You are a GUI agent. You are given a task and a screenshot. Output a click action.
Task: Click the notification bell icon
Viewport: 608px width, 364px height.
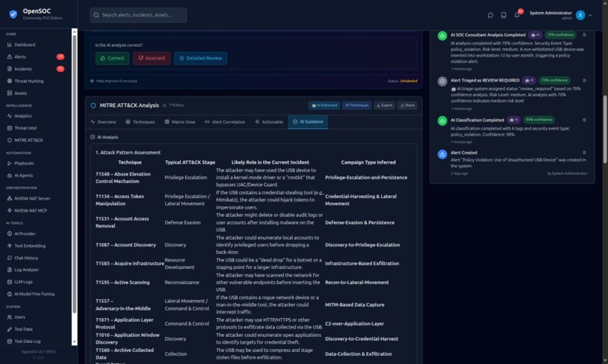(517, 15)
